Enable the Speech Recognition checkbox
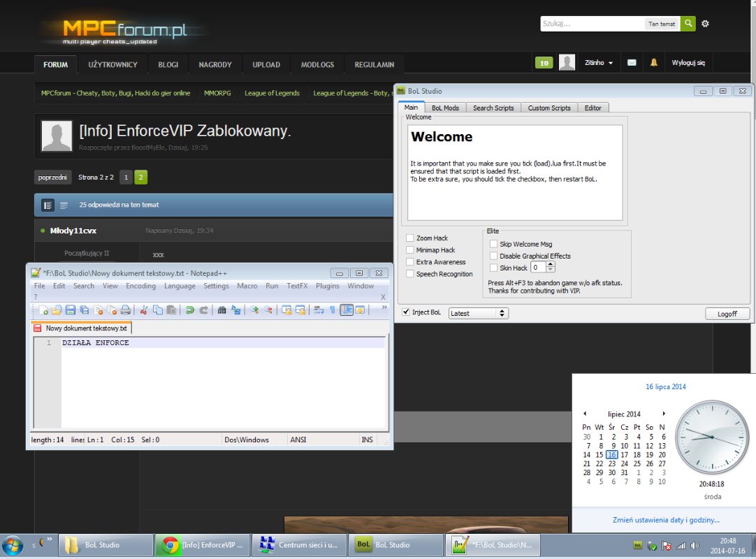756x559 pixels. [x=410, y=274]
